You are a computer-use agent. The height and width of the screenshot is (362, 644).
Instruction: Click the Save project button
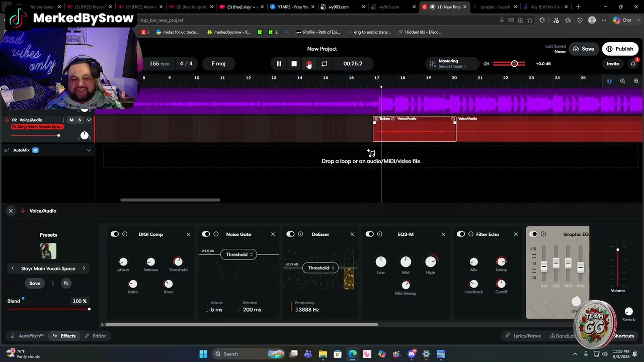coord(584,49)
